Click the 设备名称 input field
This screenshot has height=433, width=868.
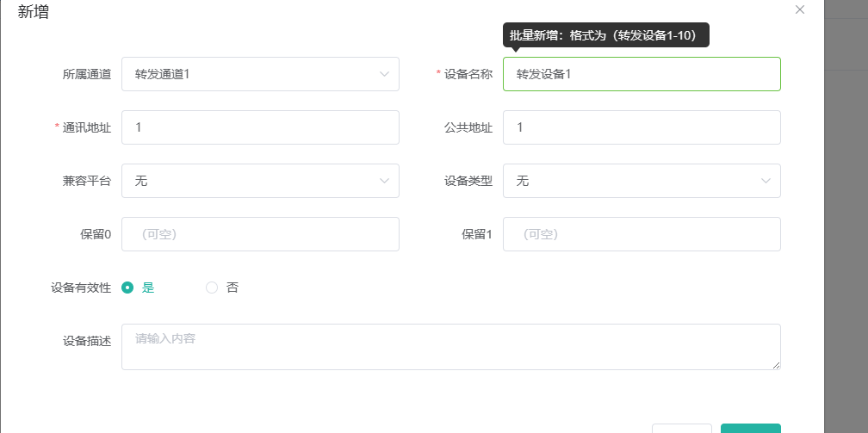click(x=642, y=74)
